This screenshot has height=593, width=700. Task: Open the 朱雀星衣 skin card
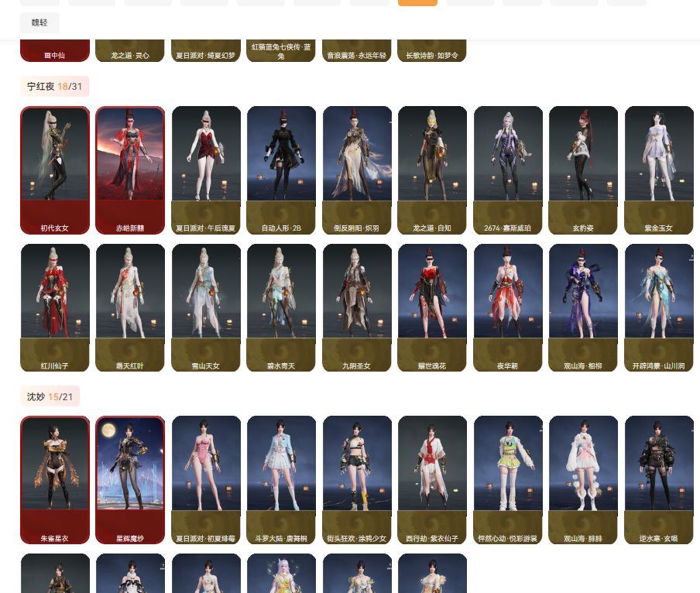pos(55,480)
